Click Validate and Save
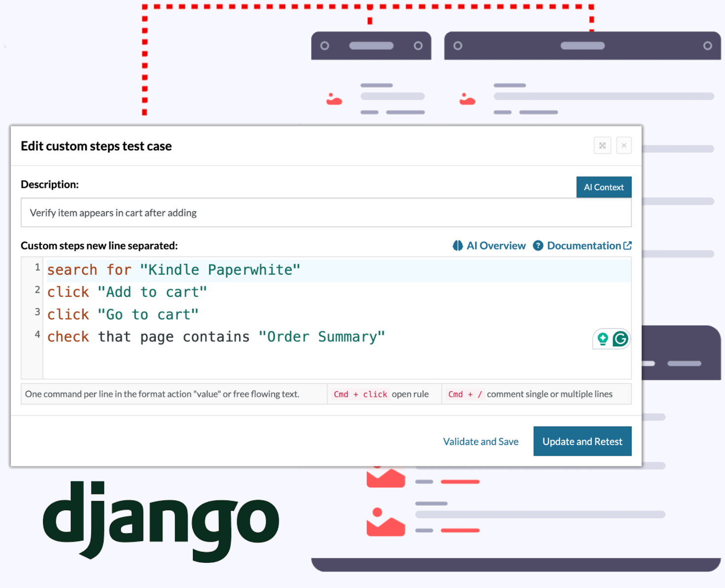The image size is (725, 588). (x=480, y=441)
